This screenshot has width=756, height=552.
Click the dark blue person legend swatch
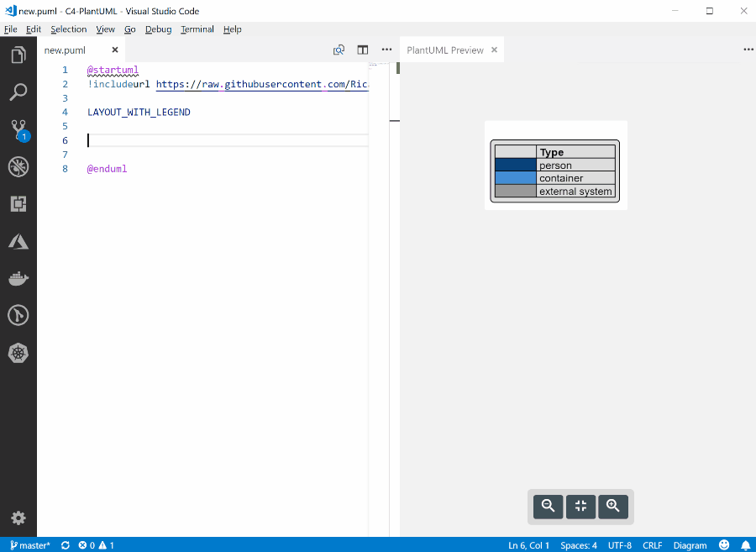(515, 166)
